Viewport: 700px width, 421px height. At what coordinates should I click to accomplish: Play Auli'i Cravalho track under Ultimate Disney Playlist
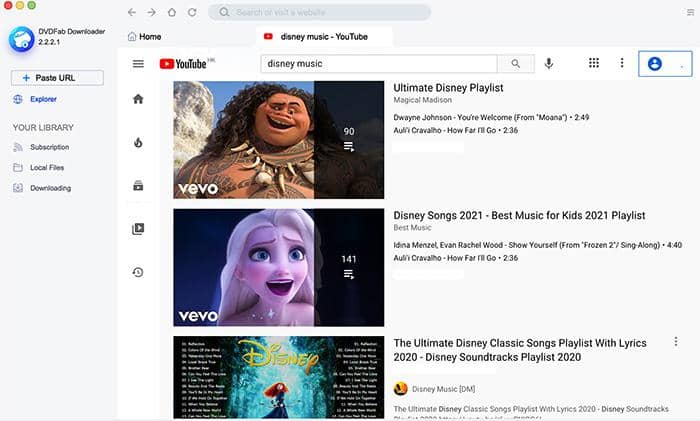point(455,130)
